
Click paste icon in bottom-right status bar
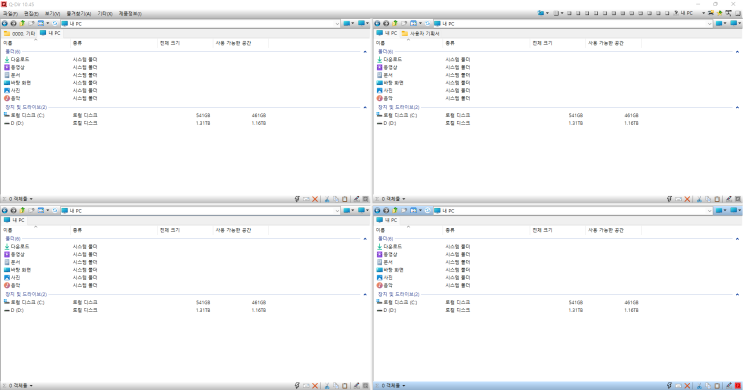[x=717, y=386]
